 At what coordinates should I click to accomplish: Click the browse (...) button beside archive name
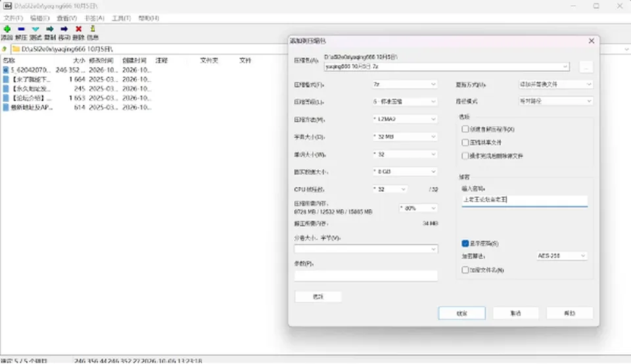(586, 67)
